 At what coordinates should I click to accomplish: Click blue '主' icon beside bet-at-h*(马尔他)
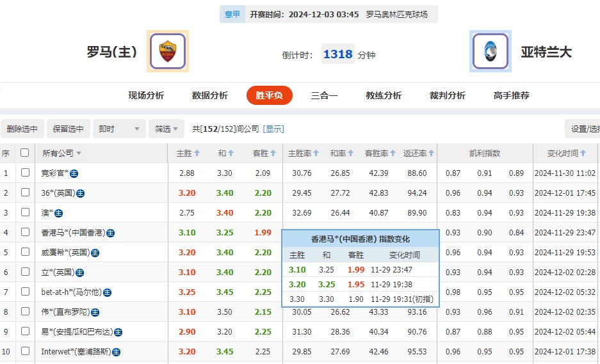pyautogui.click(x=108, y=292)
